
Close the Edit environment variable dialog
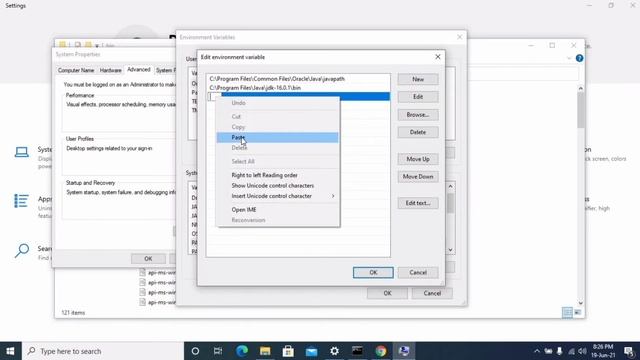pyautogui.click(x=438, y=57)
